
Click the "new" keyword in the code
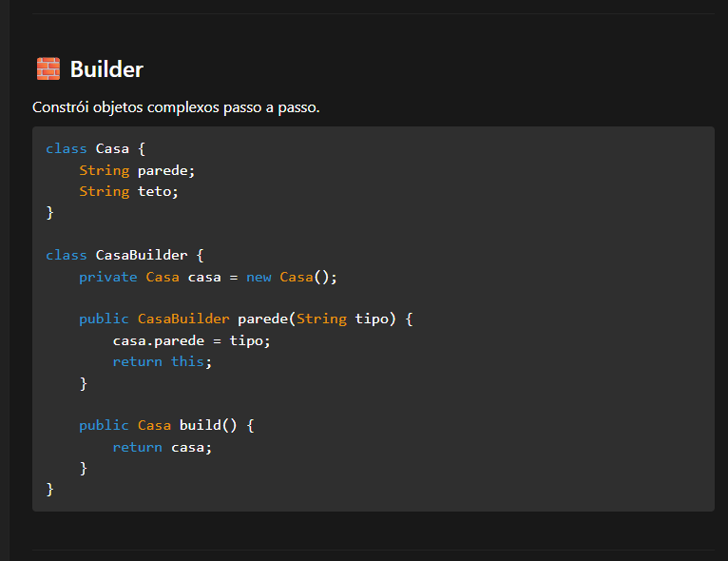click(259, 277)
